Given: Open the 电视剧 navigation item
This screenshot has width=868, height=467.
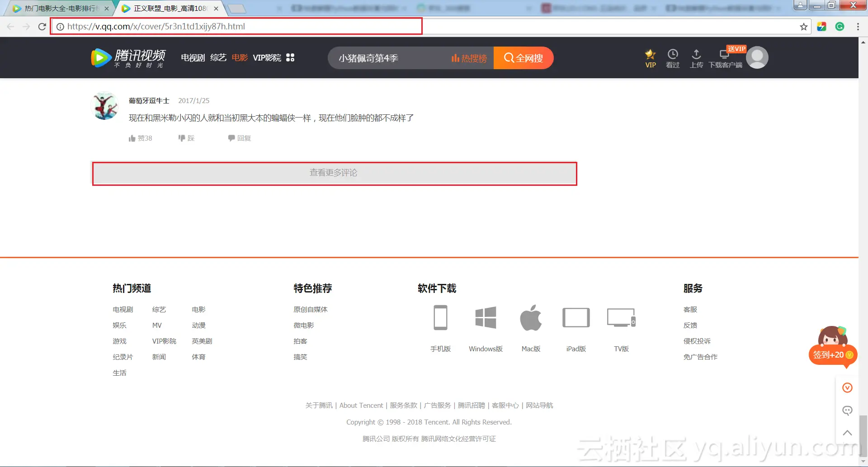Looking at the screenshot, I should tap(193, 58).
